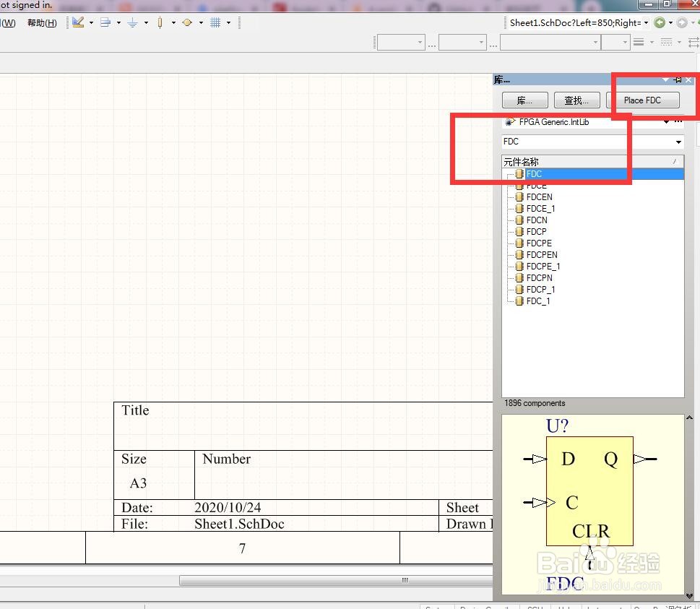Viewport: 700px width, 609px height.
Task: Select the FDCN component
Action: [537, 220]
